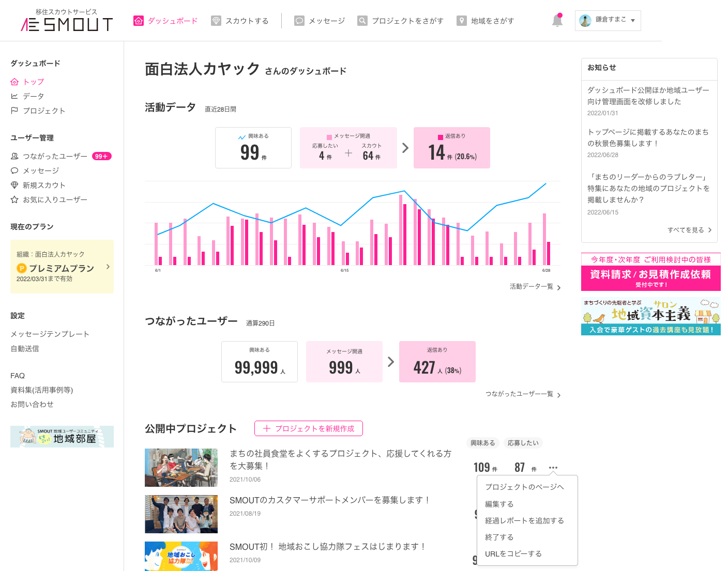
Task: Click the flag icon next to sidebar プロジェクト
Action: coord(14,111)
